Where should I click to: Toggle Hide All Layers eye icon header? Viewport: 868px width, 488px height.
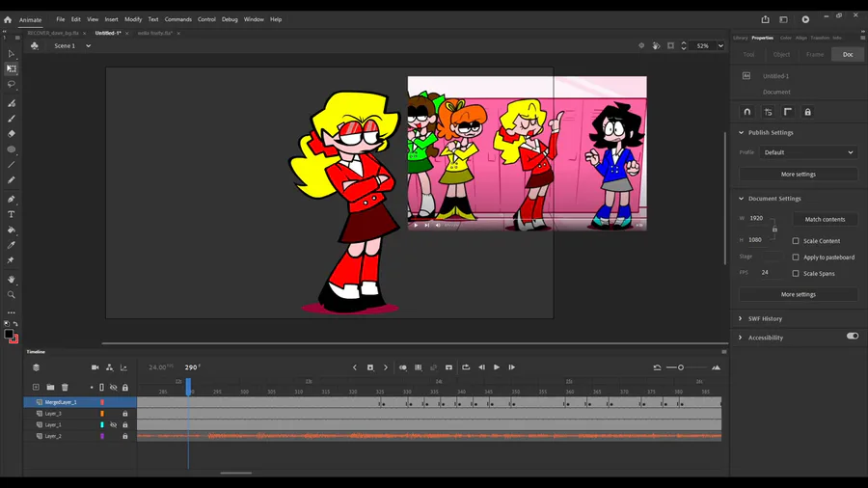click(114, 388)
